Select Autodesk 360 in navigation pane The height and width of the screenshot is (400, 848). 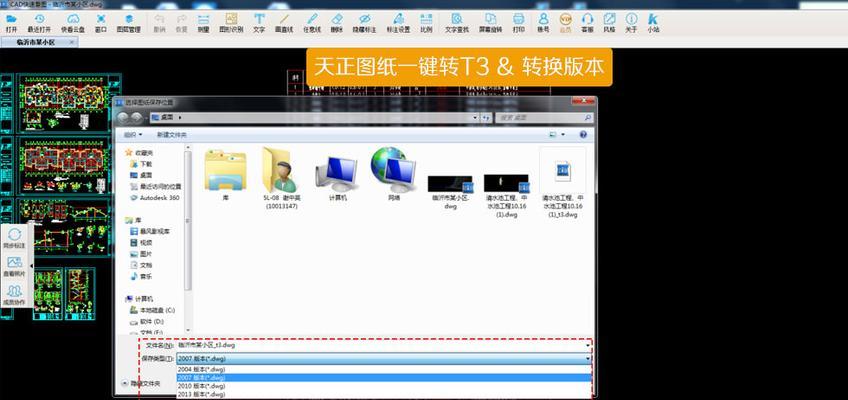point(155,198)
